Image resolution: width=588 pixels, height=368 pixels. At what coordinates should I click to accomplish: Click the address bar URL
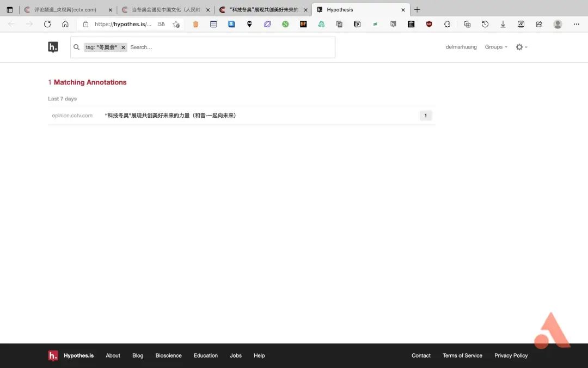(x=123, y=24)
